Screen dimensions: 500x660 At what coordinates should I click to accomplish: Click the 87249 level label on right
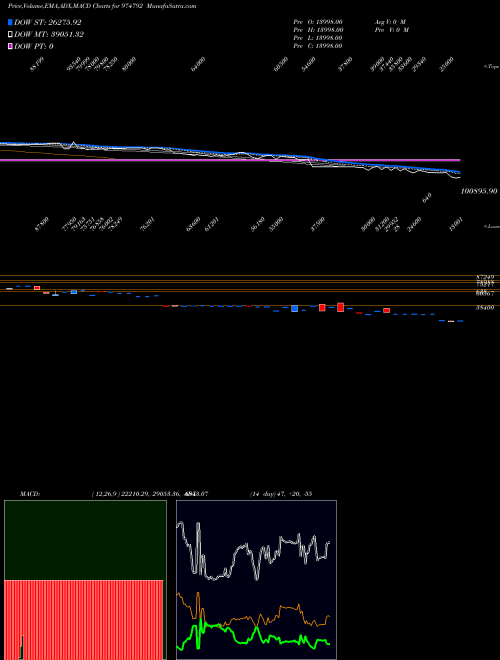pyautogui.click(x=485, y=277)
